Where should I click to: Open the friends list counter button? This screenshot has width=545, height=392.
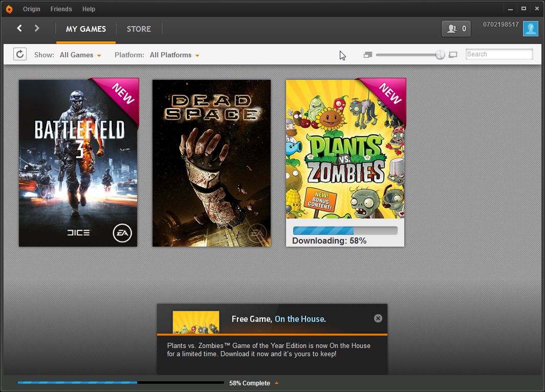456,29
